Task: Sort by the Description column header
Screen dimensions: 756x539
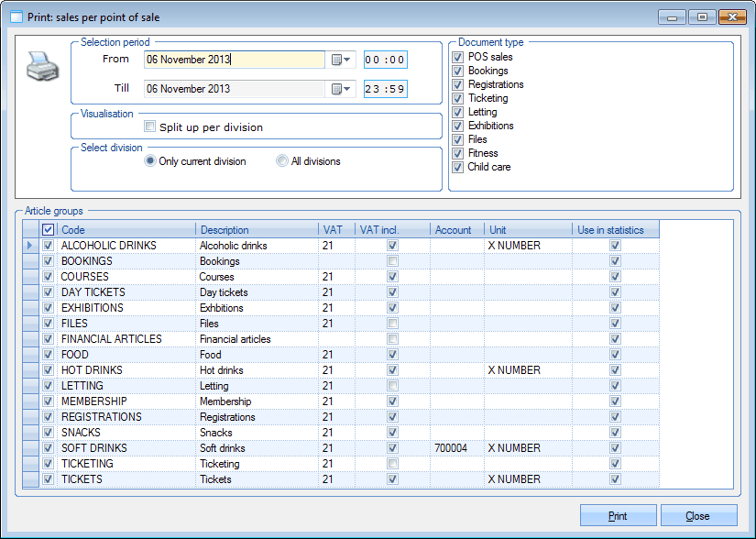Action: click(257, 230)
